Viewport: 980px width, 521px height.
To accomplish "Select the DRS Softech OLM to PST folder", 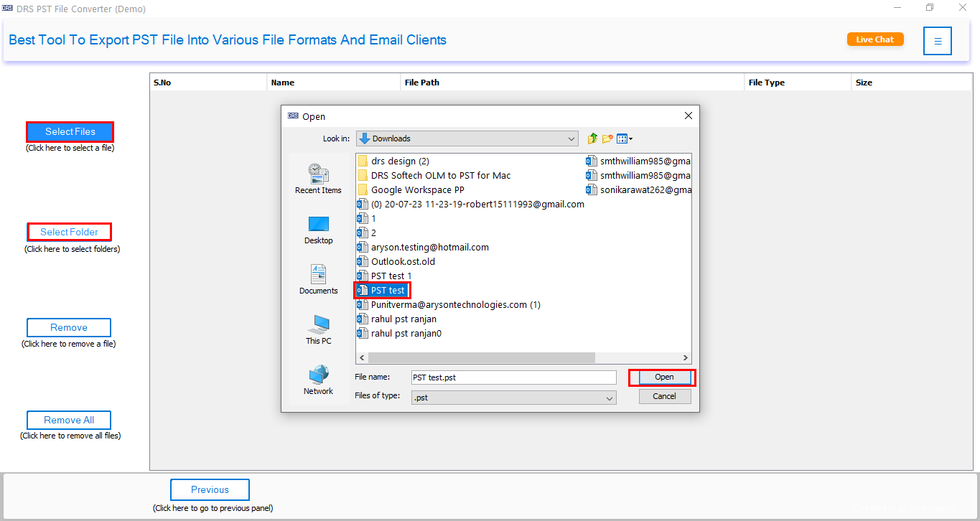I will click(434, 175).
